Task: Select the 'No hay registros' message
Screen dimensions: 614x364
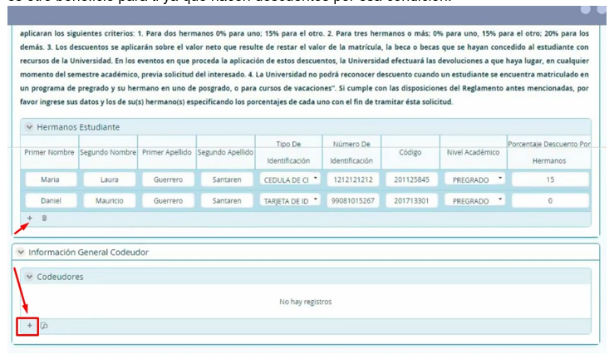Action: (x=306, y=302)
